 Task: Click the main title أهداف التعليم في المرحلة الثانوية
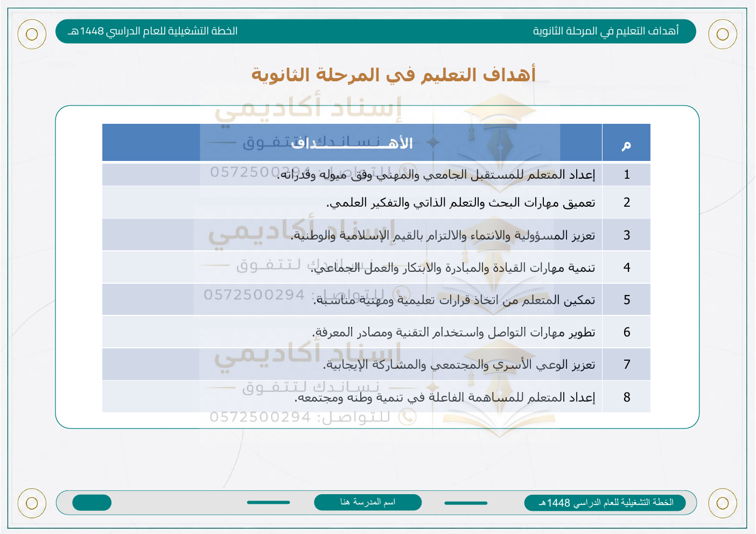coord(394,74)
